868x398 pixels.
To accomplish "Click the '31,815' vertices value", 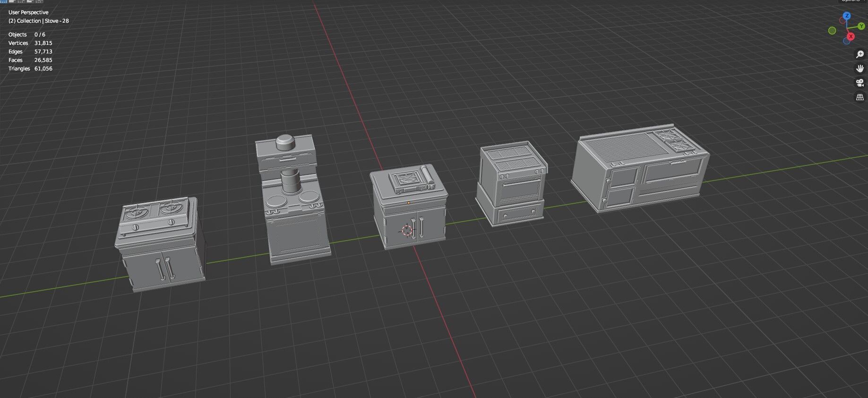I will pyautogui.click(x=43, y=43).
